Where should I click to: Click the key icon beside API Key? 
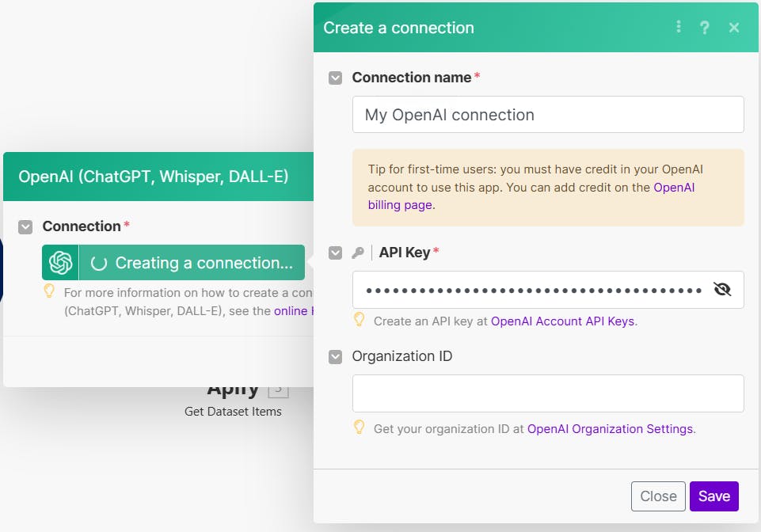tap(358, 253)
